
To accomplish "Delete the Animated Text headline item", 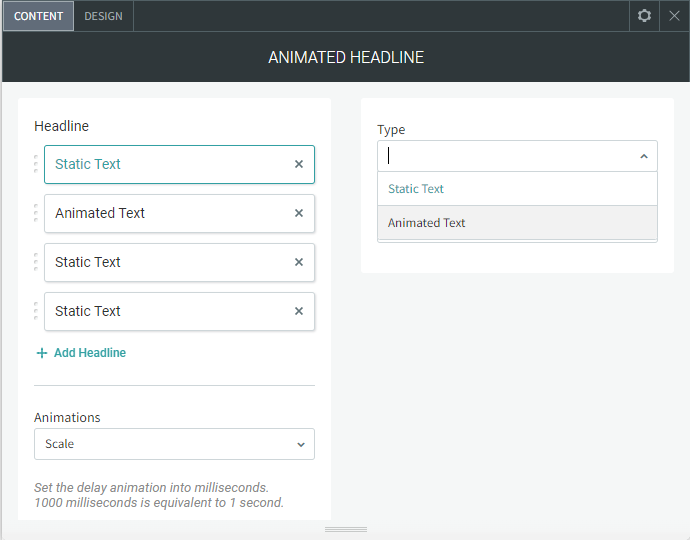I will click(298, 213).
